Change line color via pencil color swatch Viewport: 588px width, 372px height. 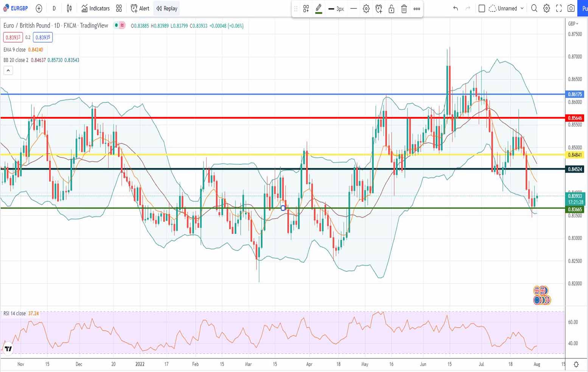coord(319,9)
